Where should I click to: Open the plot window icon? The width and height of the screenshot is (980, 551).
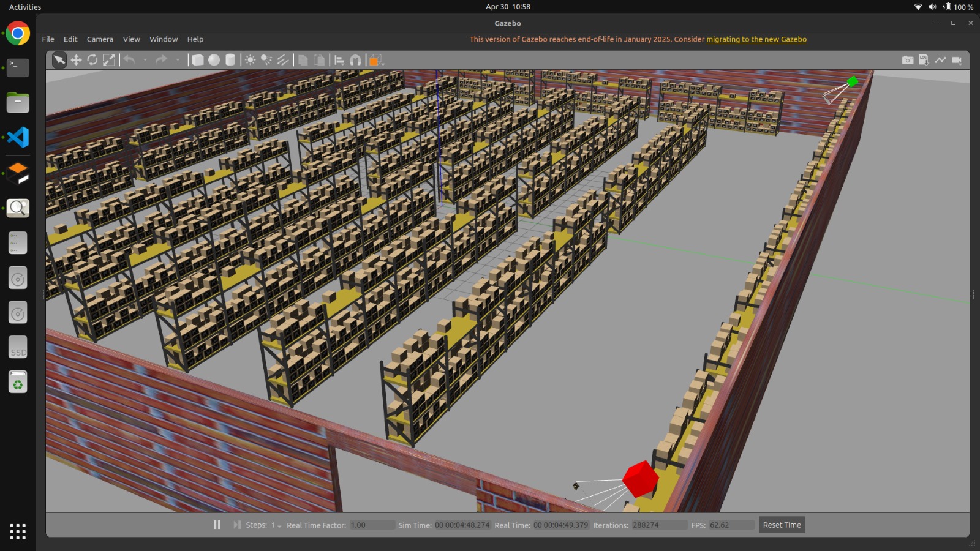940,60
